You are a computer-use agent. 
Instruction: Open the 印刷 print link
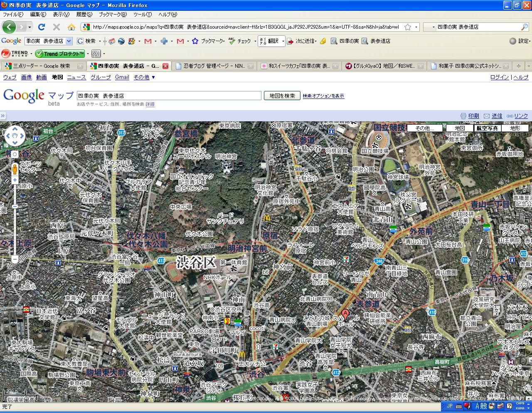(470, 116)
